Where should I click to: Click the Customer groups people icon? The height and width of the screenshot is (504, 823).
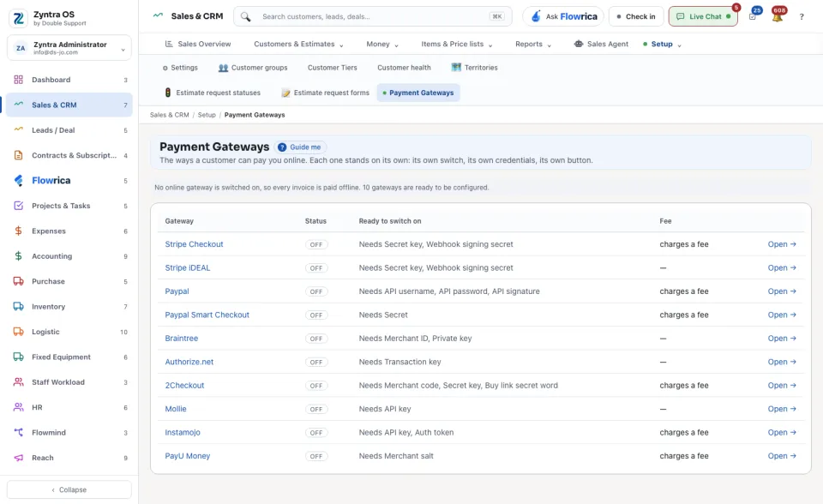[223, 68]
